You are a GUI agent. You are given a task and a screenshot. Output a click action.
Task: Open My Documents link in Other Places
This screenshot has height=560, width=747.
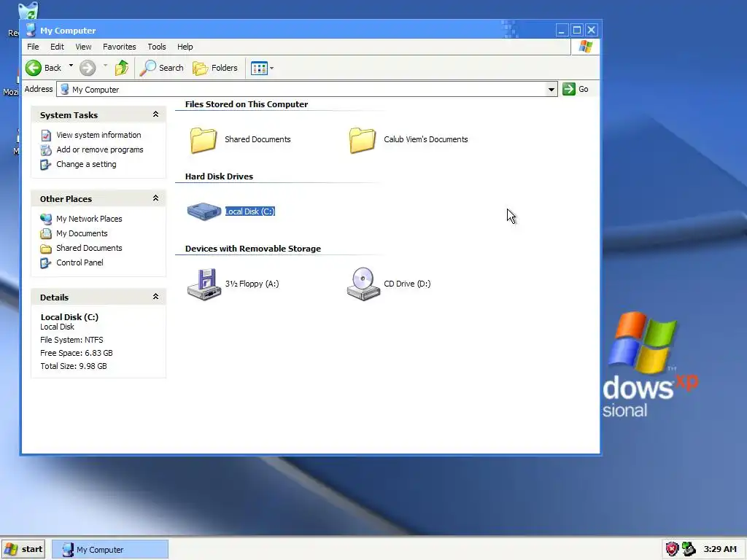click(82, 233)
